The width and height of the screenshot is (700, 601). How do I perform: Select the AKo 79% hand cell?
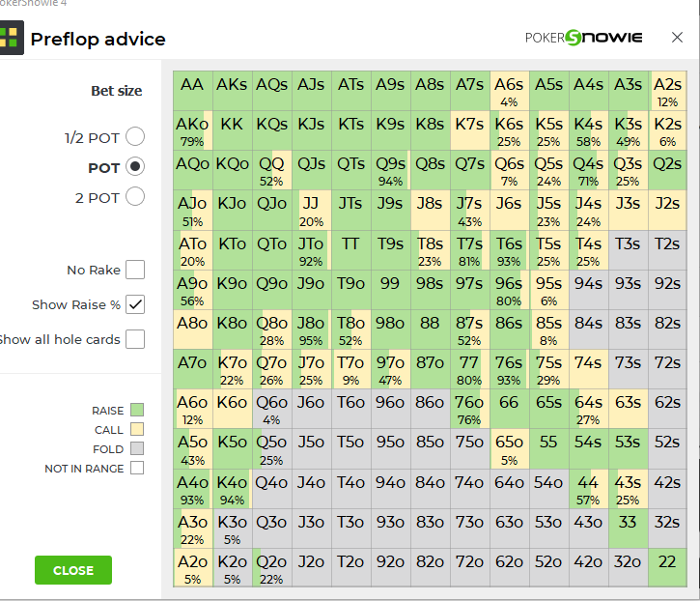193,130
